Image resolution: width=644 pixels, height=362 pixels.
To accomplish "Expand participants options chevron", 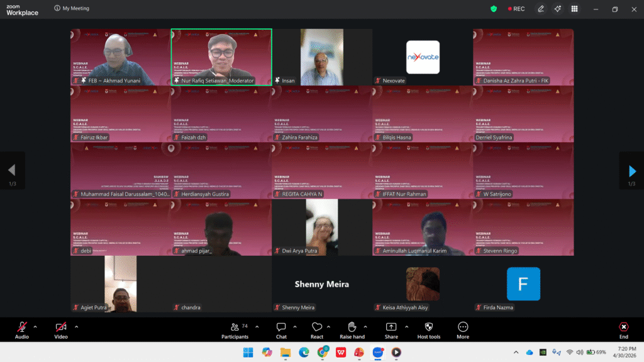I will [257, 327].
